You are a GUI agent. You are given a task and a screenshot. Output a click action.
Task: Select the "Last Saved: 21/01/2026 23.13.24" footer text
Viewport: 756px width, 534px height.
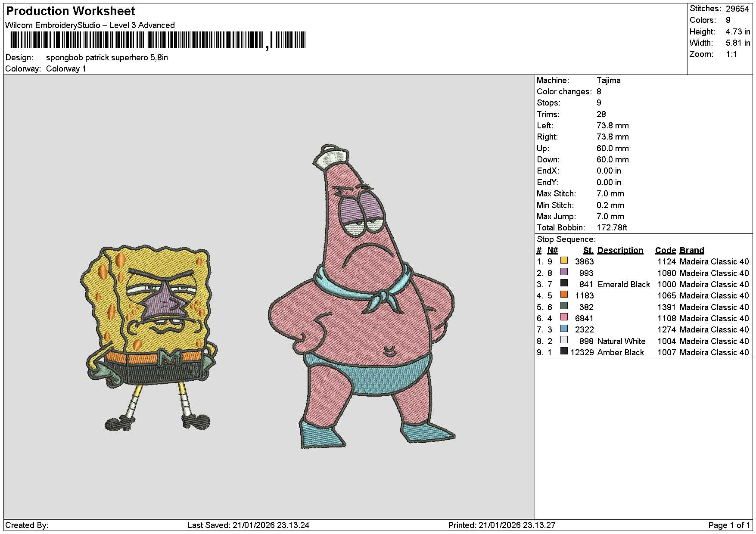click(249, 525)
